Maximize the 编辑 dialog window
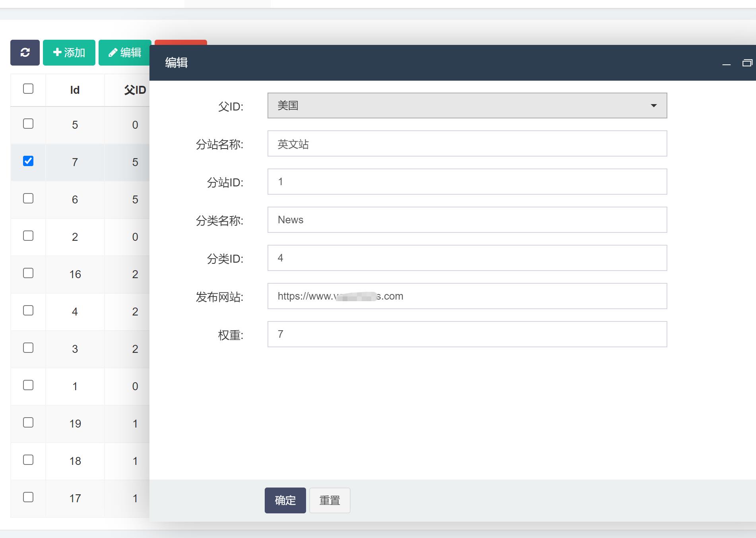 click(747, 63)
